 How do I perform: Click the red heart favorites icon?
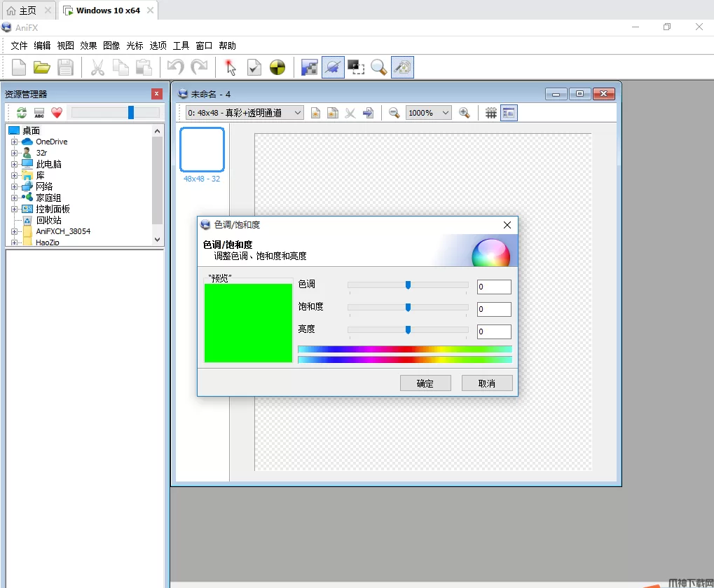pyautogui.click(x=57, y=113)
